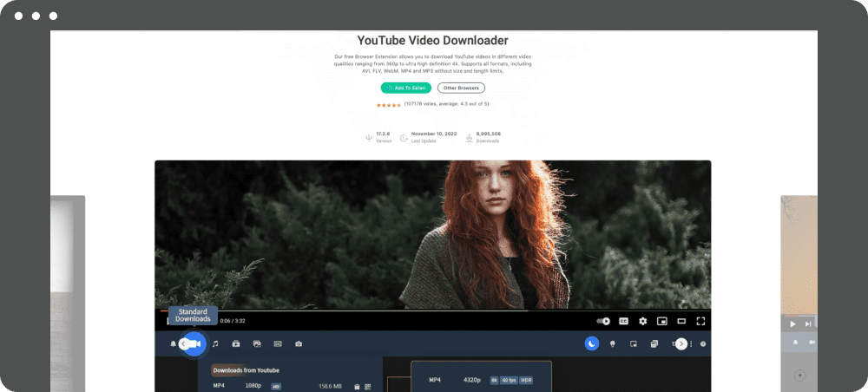Viewport: 868px width, 392px height.
Task: Click the help question mark icon
Action: pyautogui.click(x=703, y=344)
